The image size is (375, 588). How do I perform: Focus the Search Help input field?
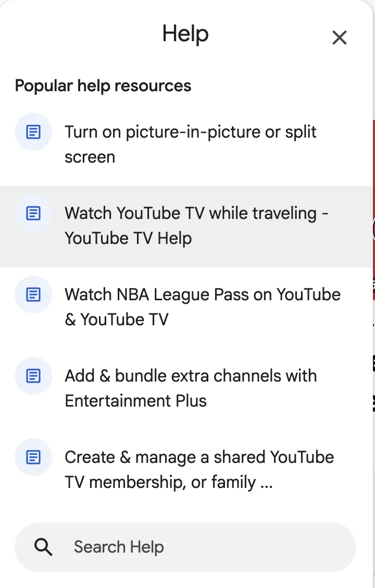pos(185,547)
